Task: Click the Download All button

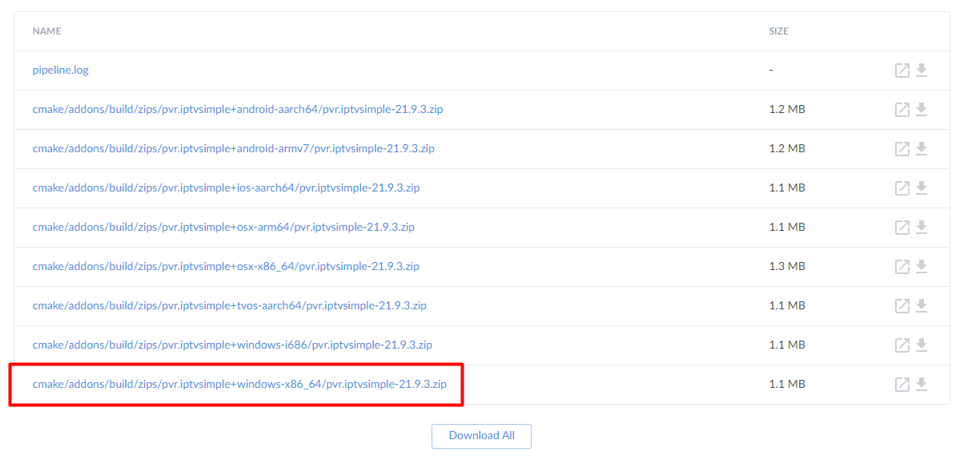Action: pos(481,436)
